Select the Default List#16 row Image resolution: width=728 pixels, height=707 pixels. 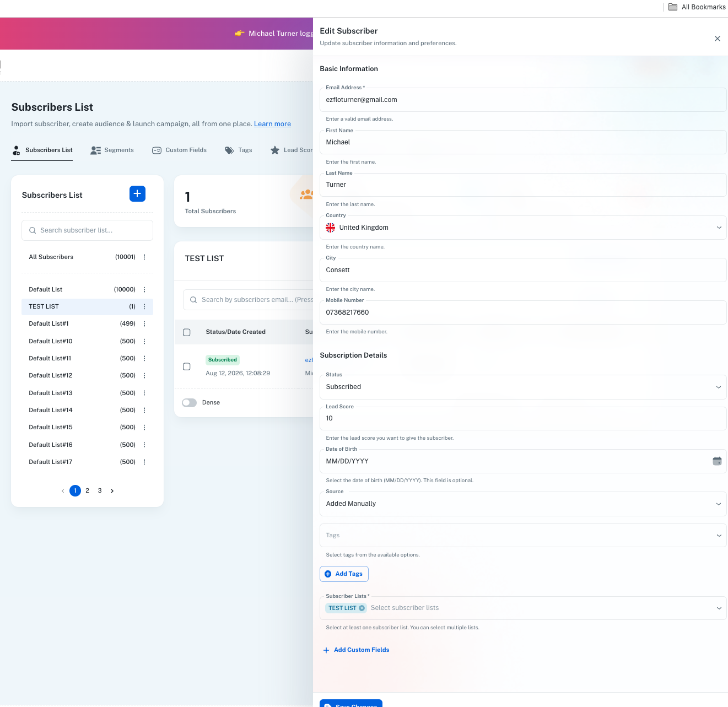[87, 445]
